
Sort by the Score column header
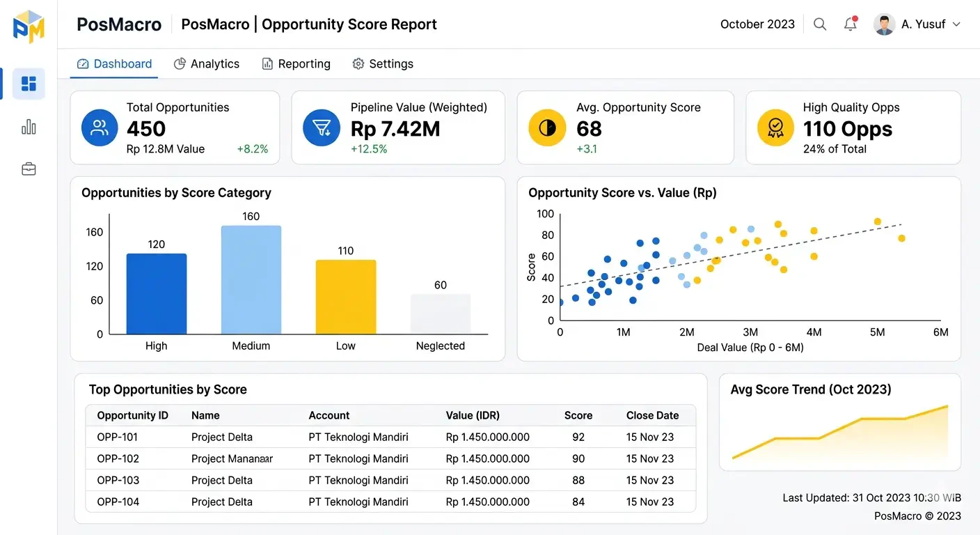click(578, 416)
